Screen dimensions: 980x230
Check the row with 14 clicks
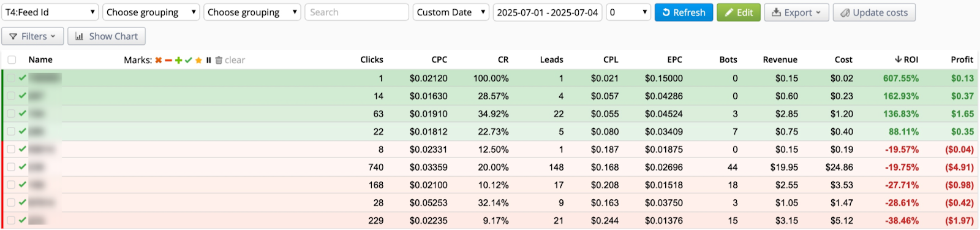(11, 96)
